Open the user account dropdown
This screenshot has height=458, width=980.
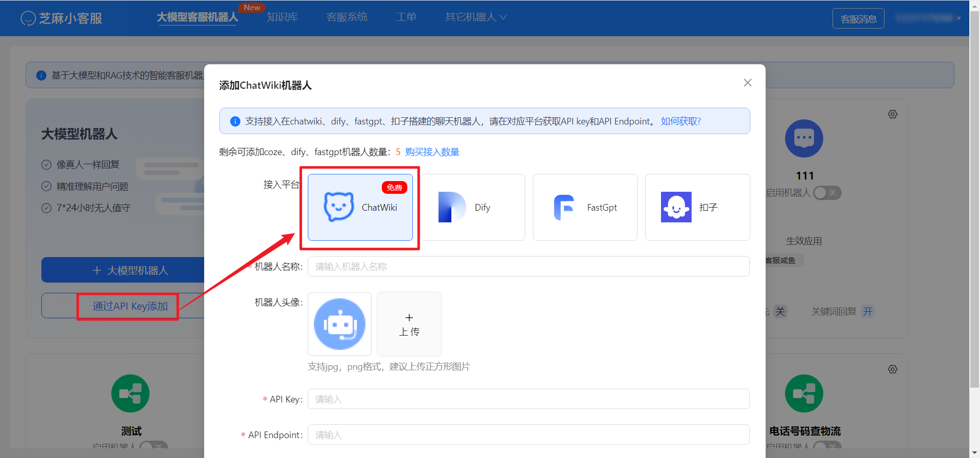928,18
